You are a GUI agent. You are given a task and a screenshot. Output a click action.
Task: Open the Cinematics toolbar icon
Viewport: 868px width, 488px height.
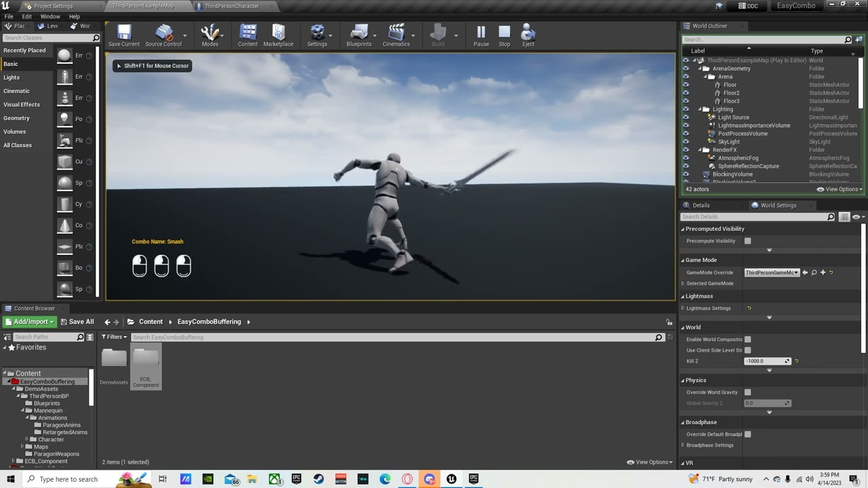click(396, 35)
